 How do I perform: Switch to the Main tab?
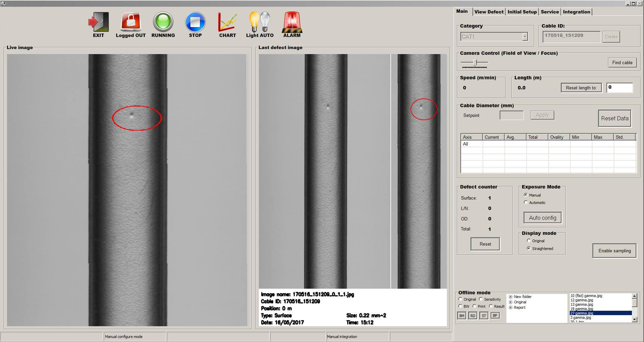(x=462, y=11)
